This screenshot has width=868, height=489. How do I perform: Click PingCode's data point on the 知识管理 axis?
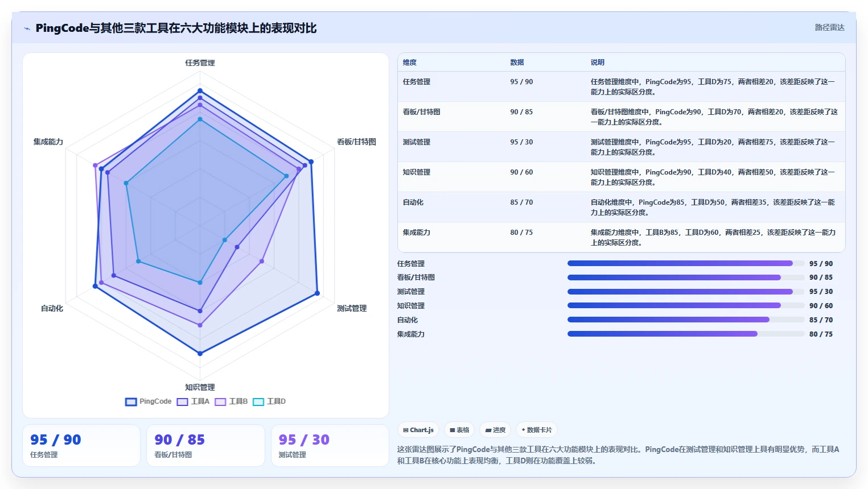pos(200,354)
